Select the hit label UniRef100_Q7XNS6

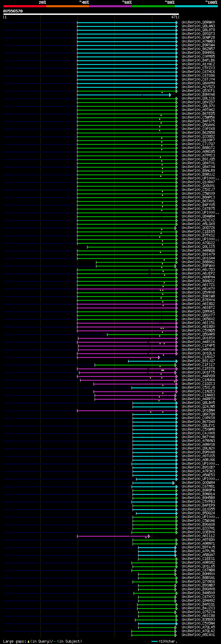pyautogui.click(x=198, y=581)
